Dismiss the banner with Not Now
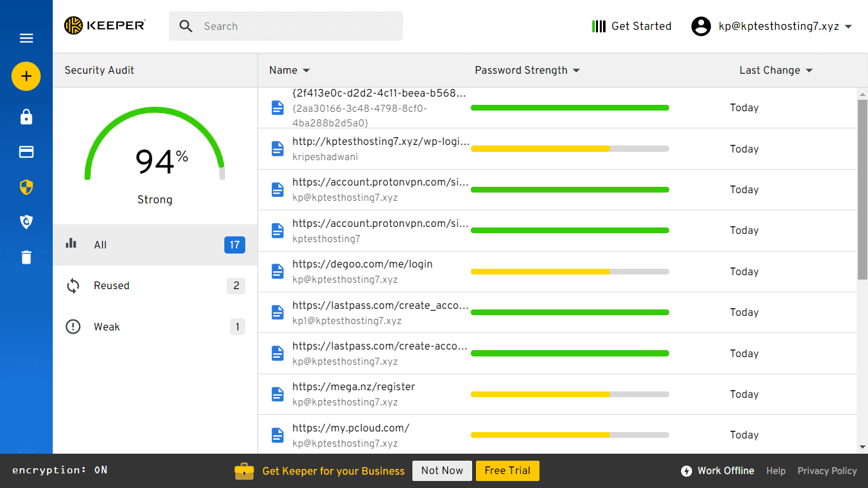868x488 pixels. pyautogui.click(x=442, y=471)
